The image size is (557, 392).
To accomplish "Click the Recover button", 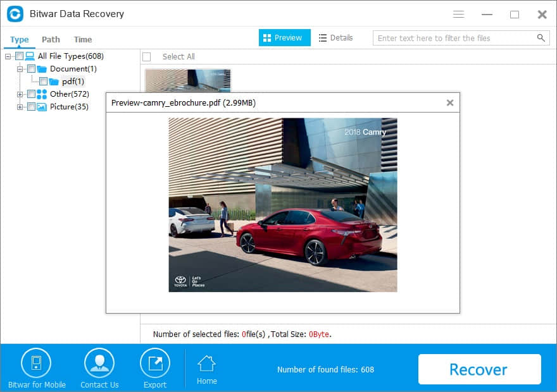I will (x=480, y=369).
